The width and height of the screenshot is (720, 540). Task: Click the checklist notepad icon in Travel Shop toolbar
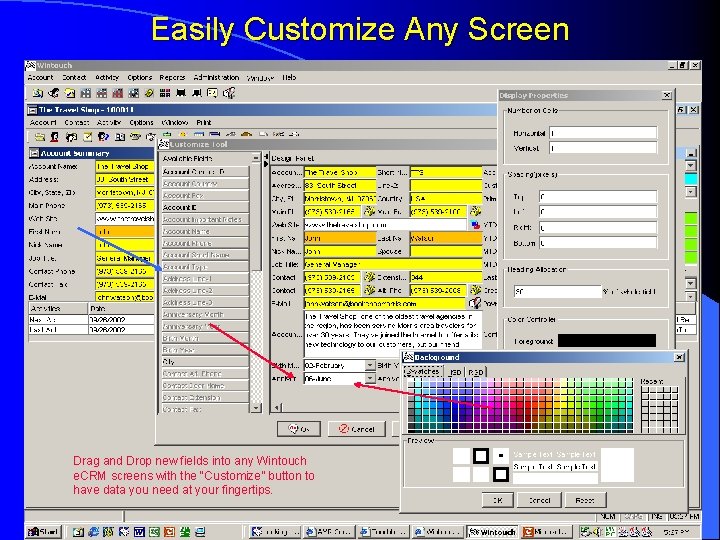pos(87,136)
